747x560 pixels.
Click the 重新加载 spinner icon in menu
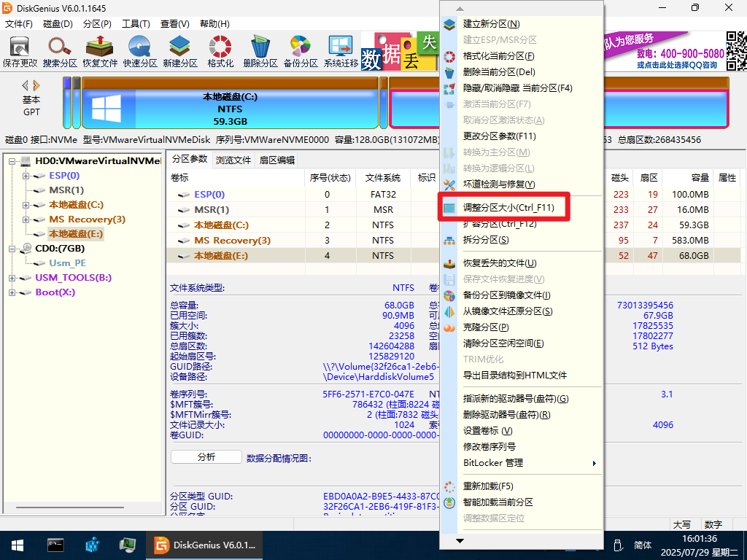[449, 486]
